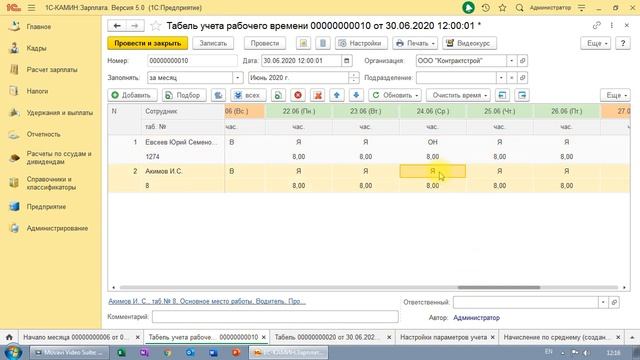
Task: Open the Обновить dropdown button
Action: [x=395, y=95]
